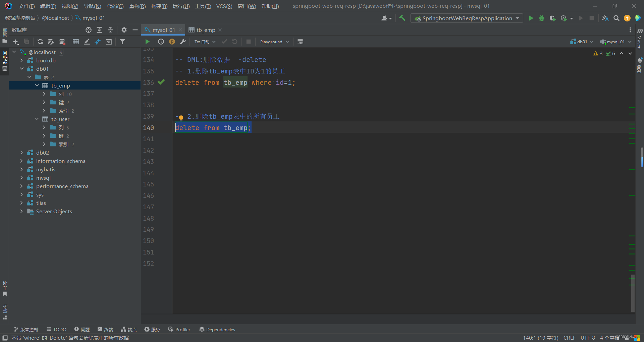Open data source properties with the wrench icon

[183, 42]
